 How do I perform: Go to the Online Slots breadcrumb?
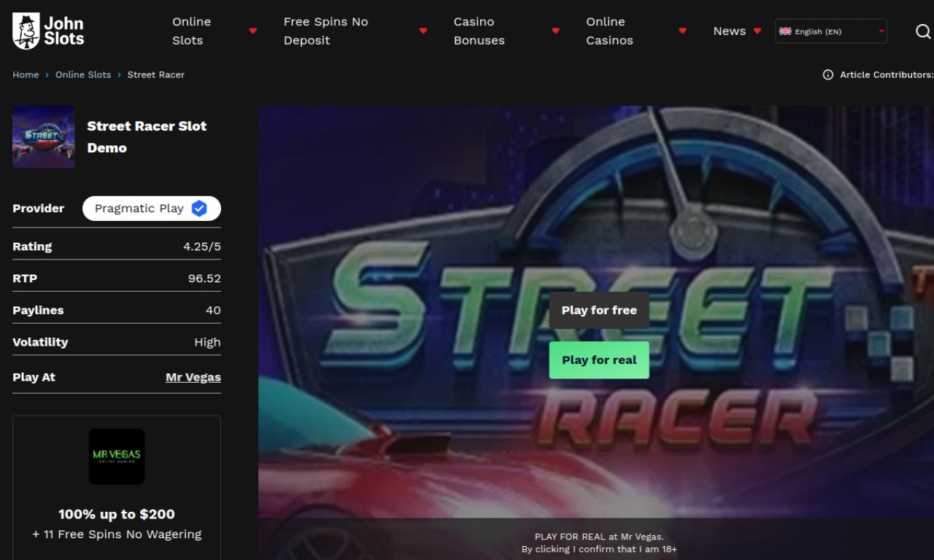[x=83, y=74]
